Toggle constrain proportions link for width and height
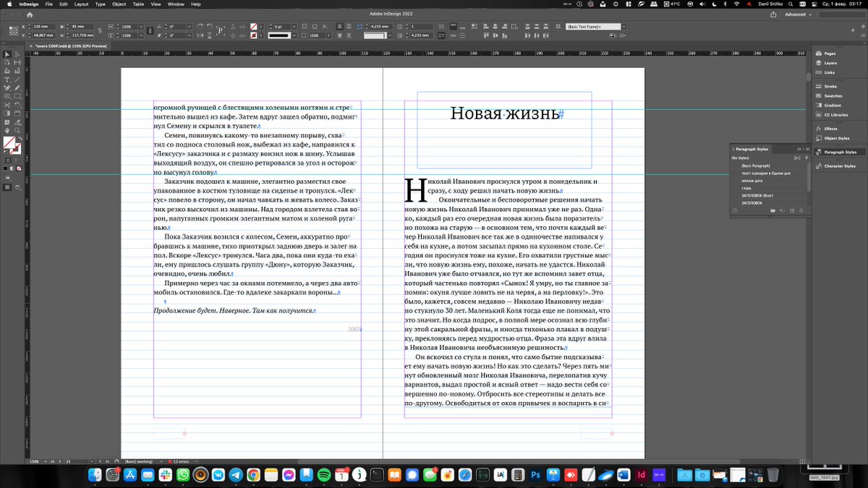The width and height of the screenshot is (868, 488). [99, 30]
